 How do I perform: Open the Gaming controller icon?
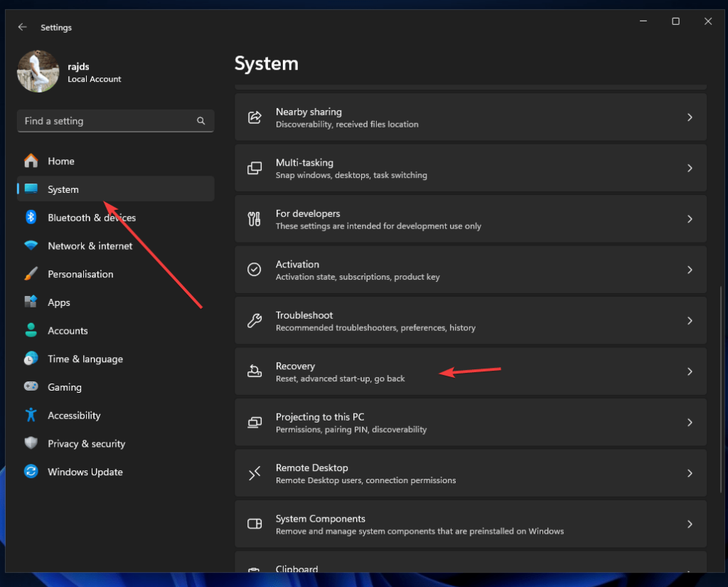click(x=31, y=386)
